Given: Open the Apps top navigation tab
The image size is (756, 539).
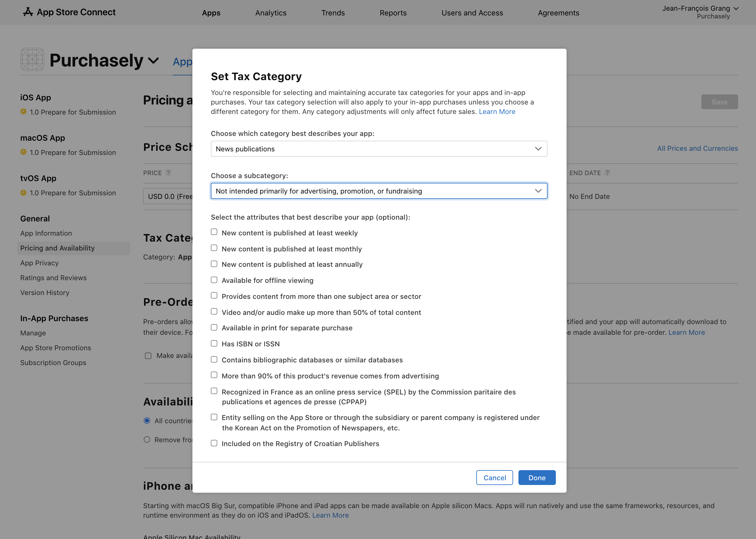Looking at the screenshot, I should [211, 12].
